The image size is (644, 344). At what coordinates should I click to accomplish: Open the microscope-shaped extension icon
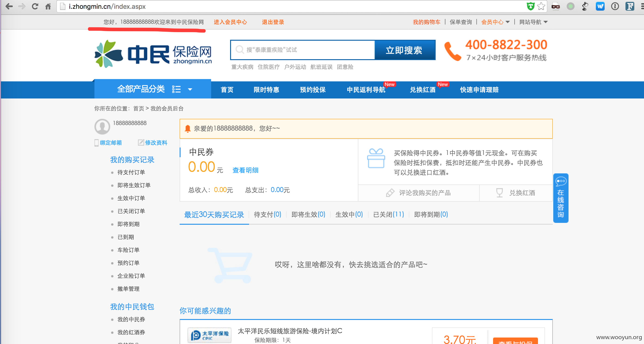point(585,6)
